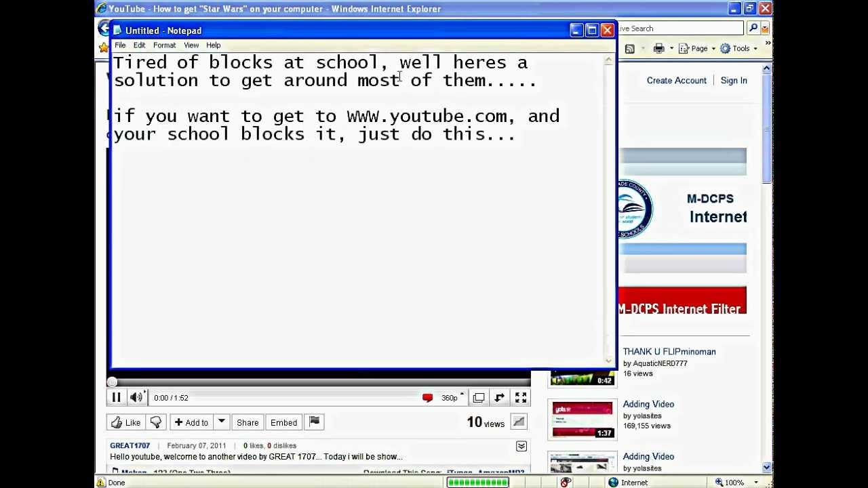Screen dimensions: 868x488
Task: Switch the video player to fullscreen
Action: point(521,398)
